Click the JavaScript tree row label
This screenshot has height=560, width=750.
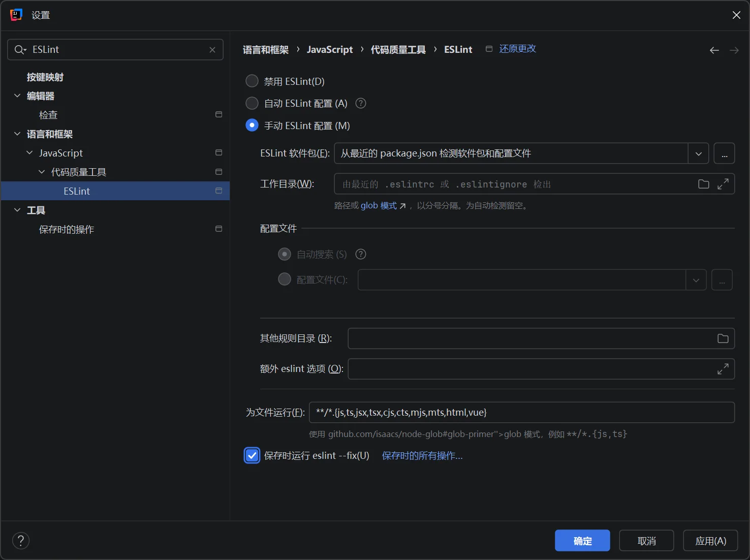[61, 153]
